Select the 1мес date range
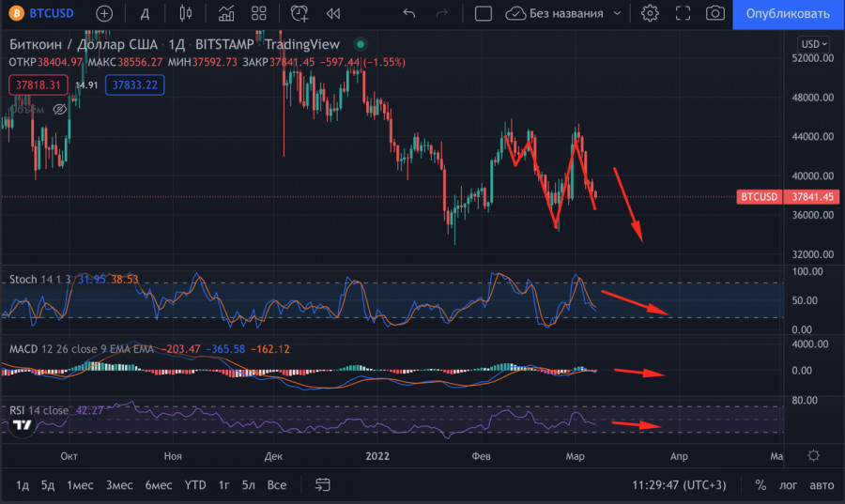This screenshot has width=845, height=504. pos(80,485)
